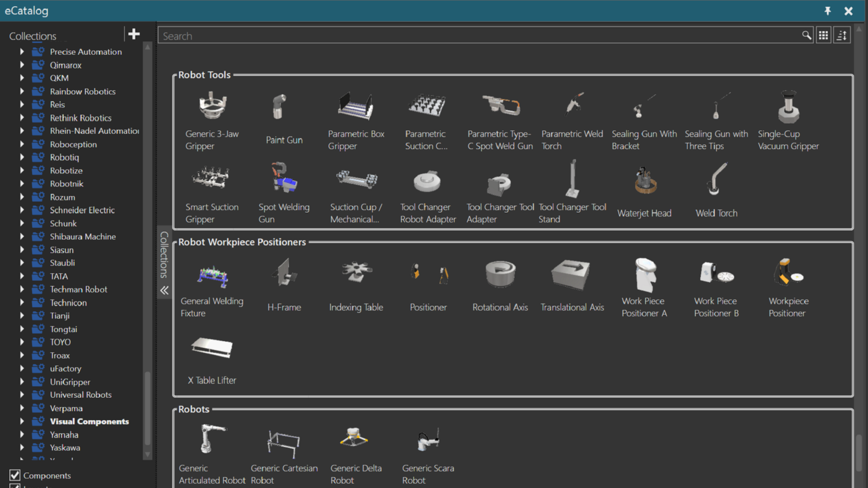The height and width of the screenshot is (488, 868).
Task: Toggle the pin on the eCatalog panel
Action: 827,11
